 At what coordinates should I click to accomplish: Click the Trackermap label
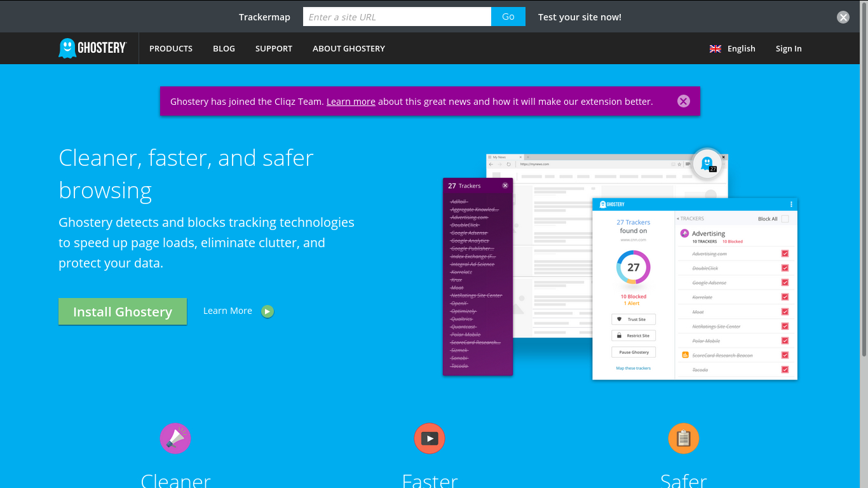click(264, 17)
